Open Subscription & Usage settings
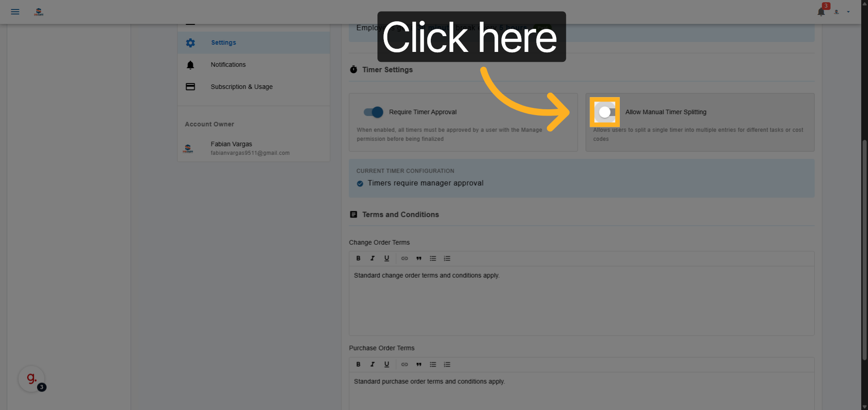868x410 pixels. pos(242,87)
